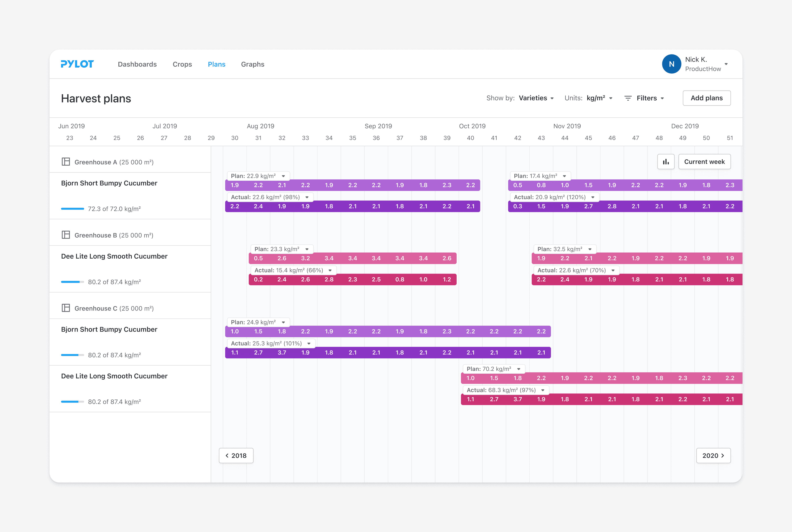Click Greenhouse C layout icon
This screenshot has width=792, height=532.
[x=66, y=308]
